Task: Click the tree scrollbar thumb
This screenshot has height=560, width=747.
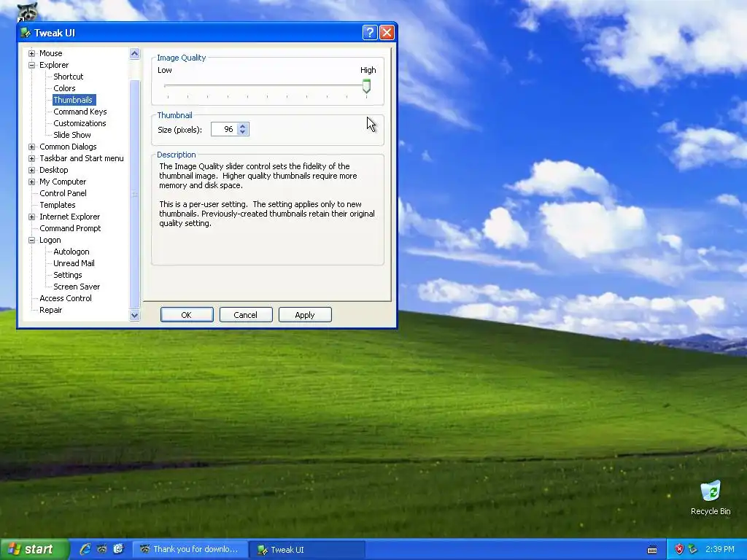Action: point(135,194)
